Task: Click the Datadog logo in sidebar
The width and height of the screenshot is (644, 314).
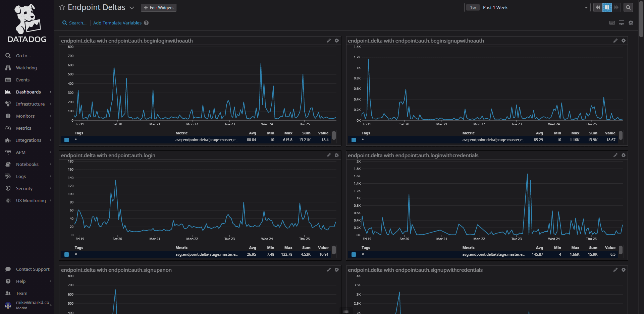Action: (x=27, y=23)
